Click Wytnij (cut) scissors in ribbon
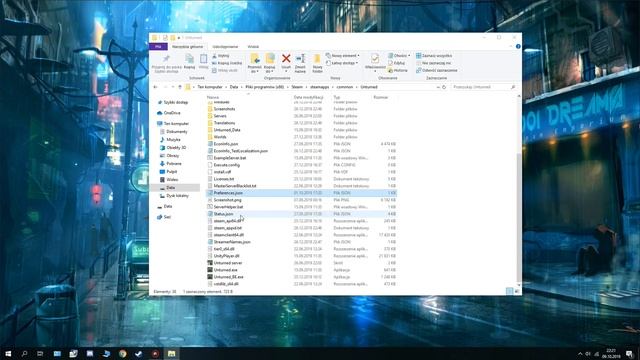This screenshot has height=360, width=640. pyautogui.click(x=221, y=56)
